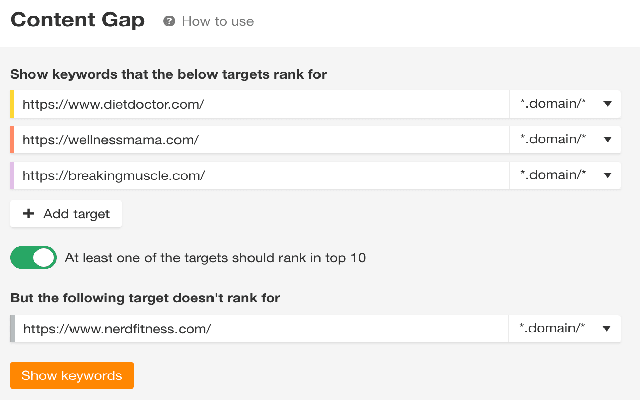Viewport: 640px width, 400px height.
Task: Click the gray marker beside nerdfitness.com
Action: tap(12, 328)
